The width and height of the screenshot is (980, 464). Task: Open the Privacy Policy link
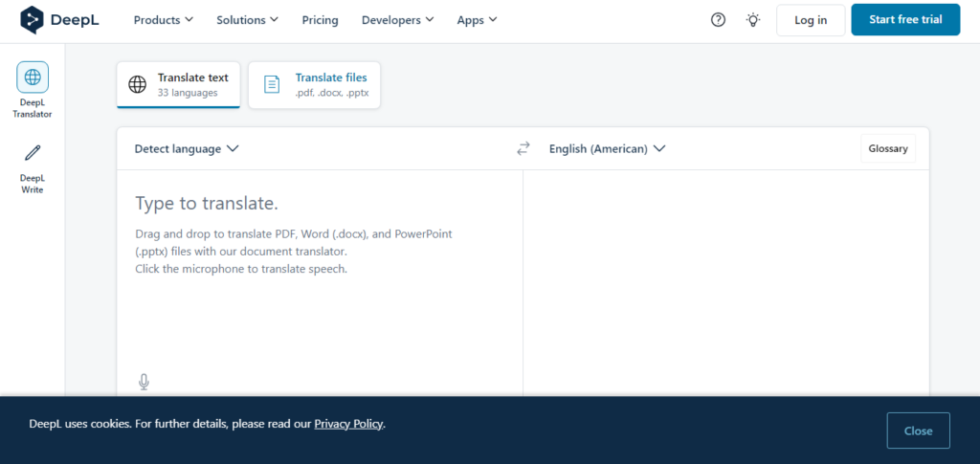[x=348, y=424]
